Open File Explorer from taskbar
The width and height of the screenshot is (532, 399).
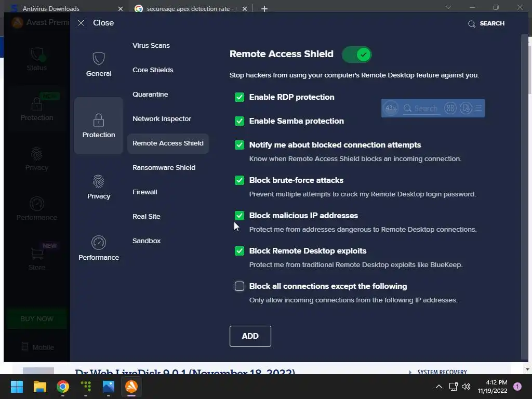pos(39,387)
